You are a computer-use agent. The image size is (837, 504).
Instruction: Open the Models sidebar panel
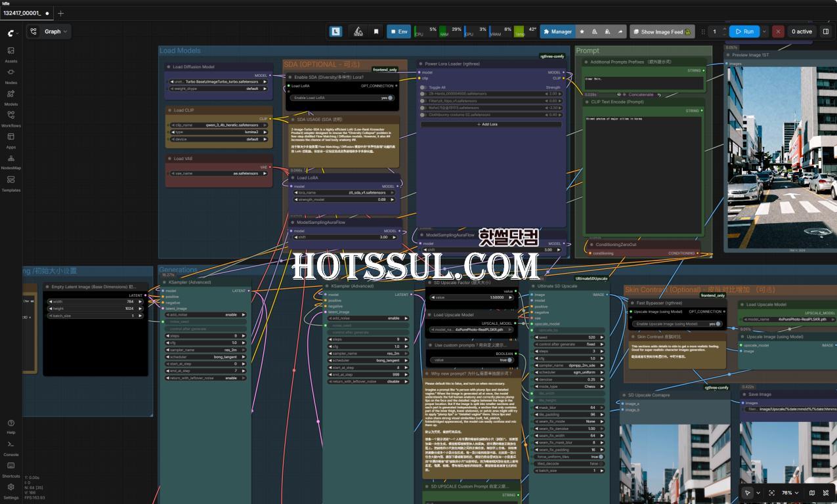point(11,97)
